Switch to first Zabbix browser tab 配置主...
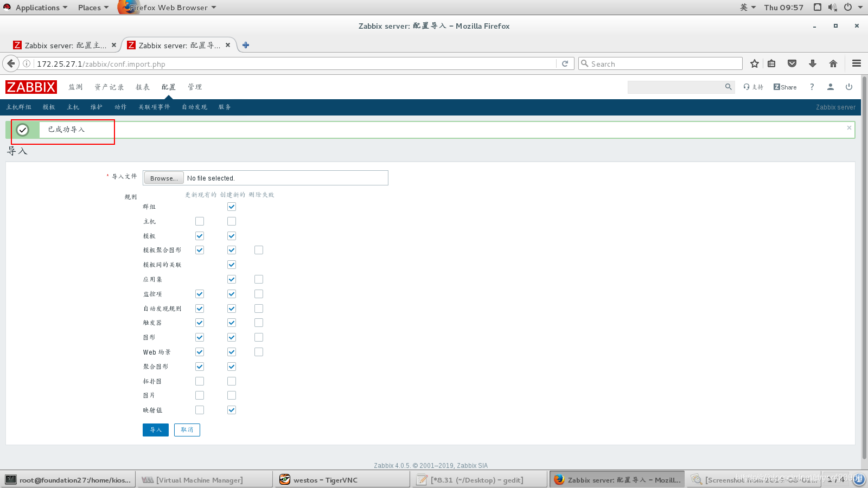 tap(65, 45)
